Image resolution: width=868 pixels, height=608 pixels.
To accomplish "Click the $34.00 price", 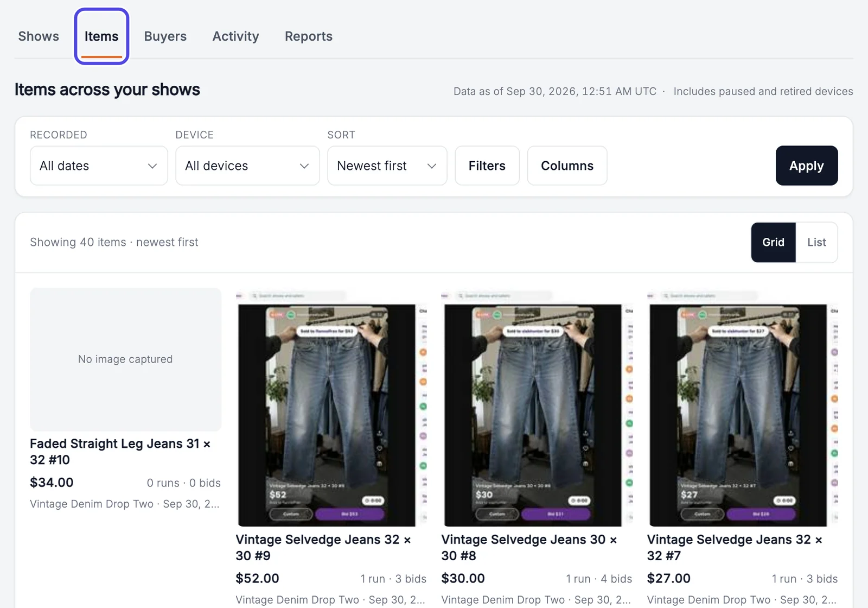I will tap(52, 483).
